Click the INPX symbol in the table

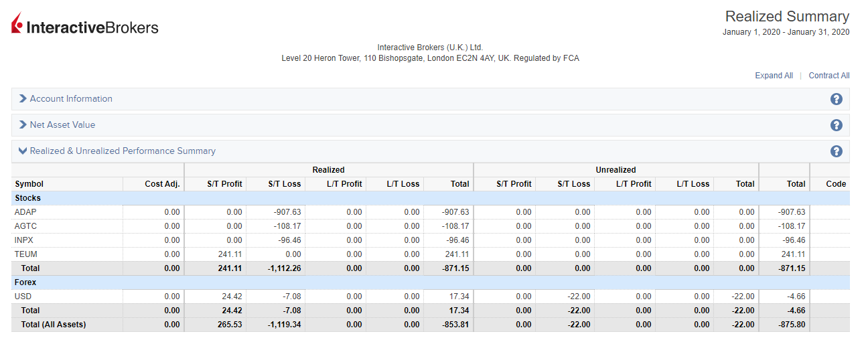25,240
